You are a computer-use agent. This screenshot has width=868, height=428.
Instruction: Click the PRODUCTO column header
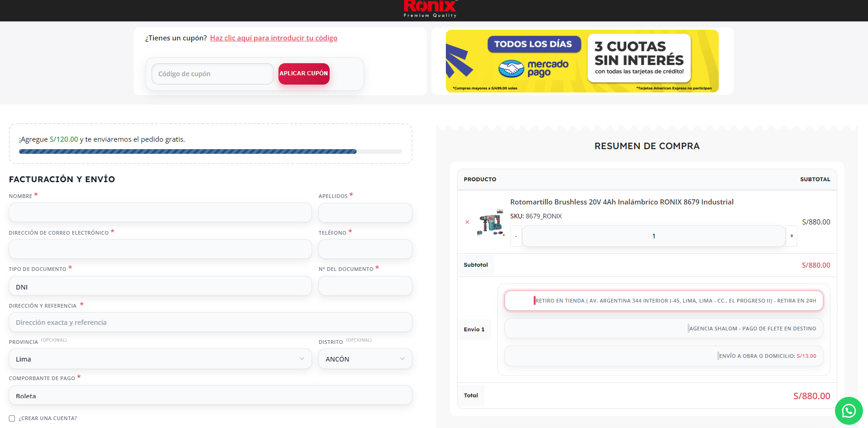click(480, 179)
